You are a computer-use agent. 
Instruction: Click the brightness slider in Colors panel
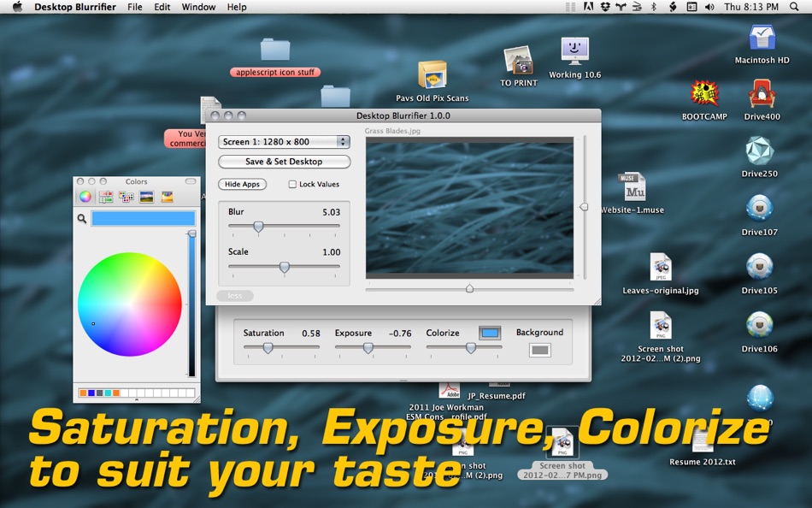tap(191, 304)
